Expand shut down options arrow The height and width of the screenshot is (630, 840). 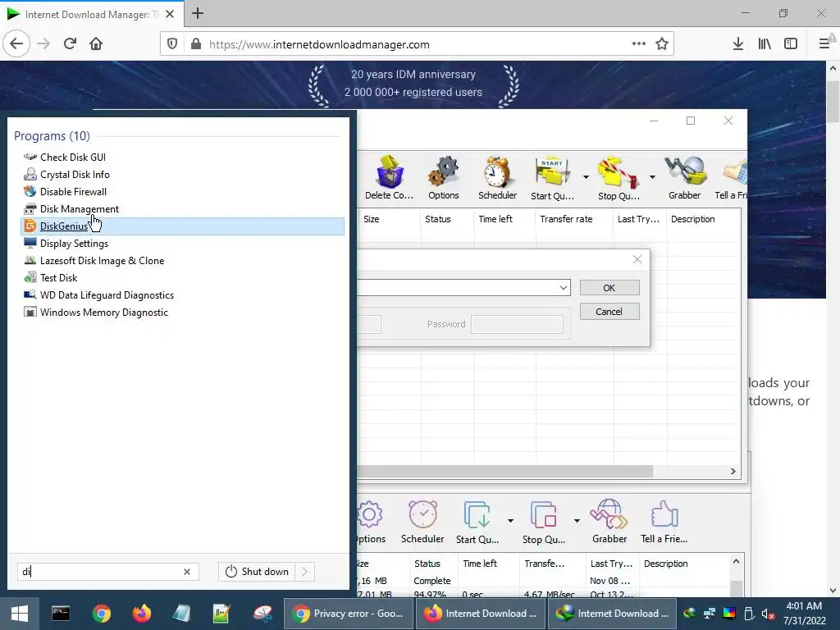click(305, 572)
